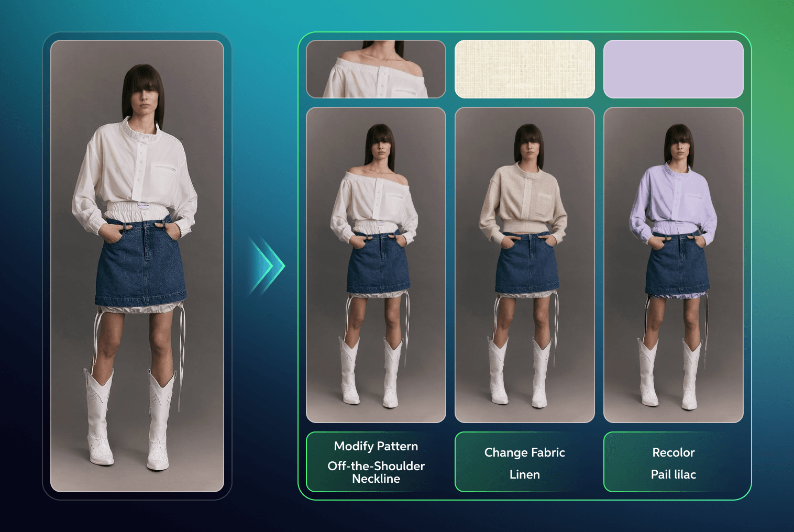794x532 pixels.
Task: Pick the cream linen fabric swatch
Action: pyautogui.click(x=525, y=69)
